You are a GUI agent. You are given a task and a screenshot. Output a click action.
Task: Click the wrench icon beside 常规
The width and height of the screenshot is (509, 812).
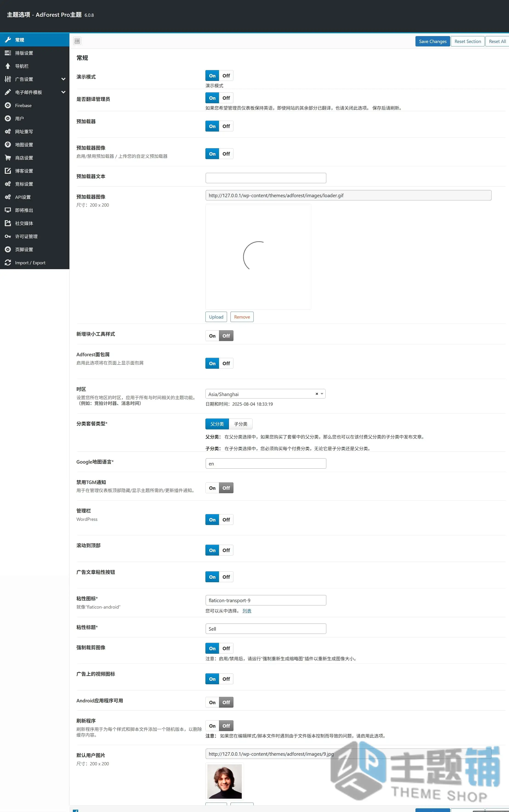pyautogui.click(x=8, y=40)
